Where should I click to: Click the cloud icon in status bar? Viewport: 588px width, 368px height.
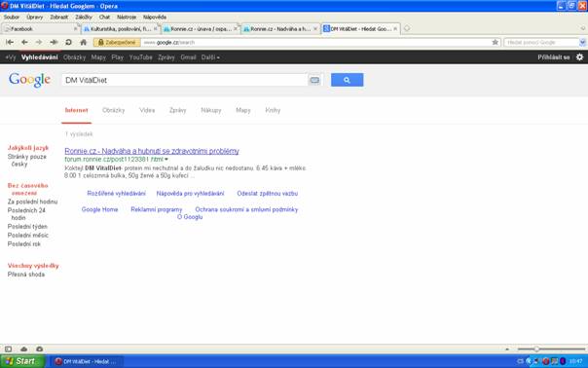[24, 349]
